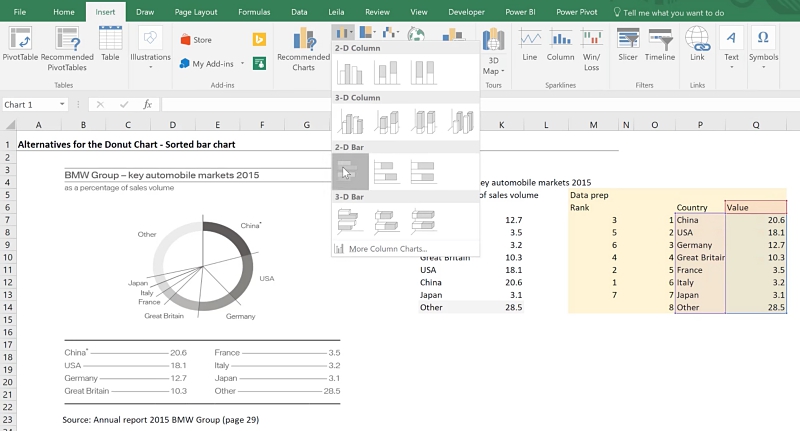Select the 3-D Stacked Bar chart
The height and width of the screenshot is (431, 800).
[386, 219]
